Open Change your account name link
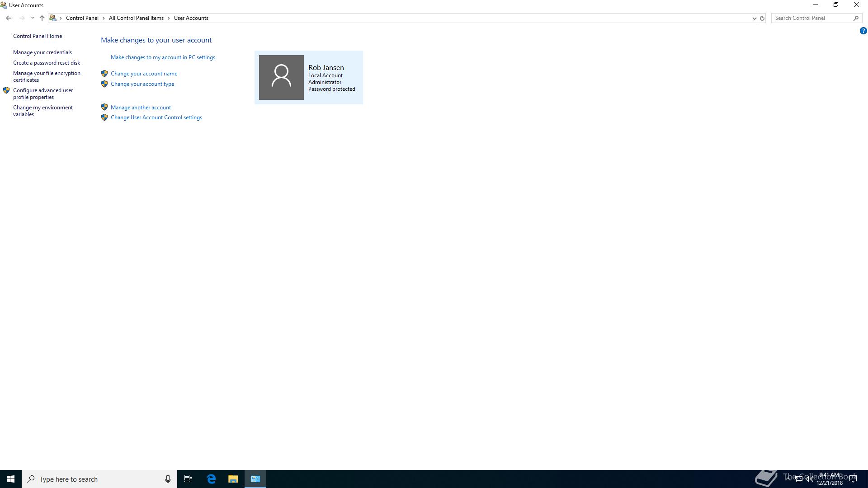This screenshot has height=488, width=868. [x=144, y=74]
